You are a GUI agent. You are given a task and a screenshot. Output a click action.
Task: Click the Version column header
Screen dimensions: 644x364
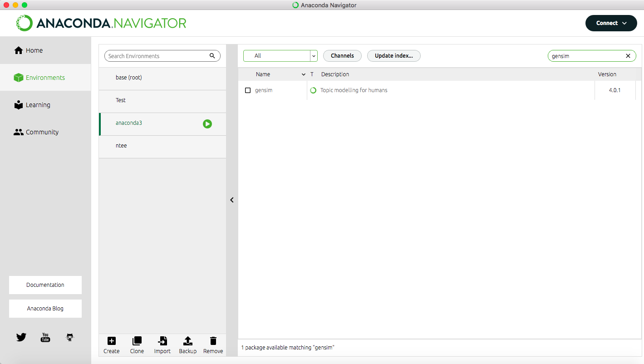[607, 74]
